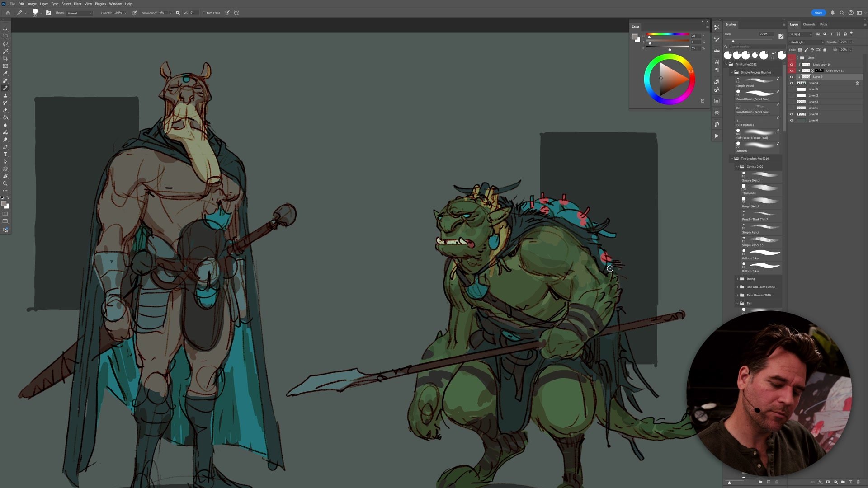Click the lock all padlock icon
The image size is (868, 488).
(825, 50)
